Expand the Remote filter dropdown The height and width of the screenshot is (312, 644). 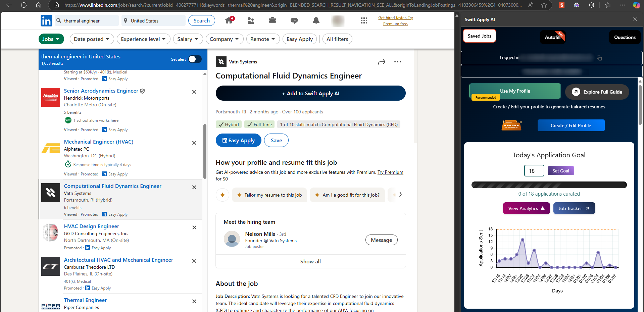[263, 39]
